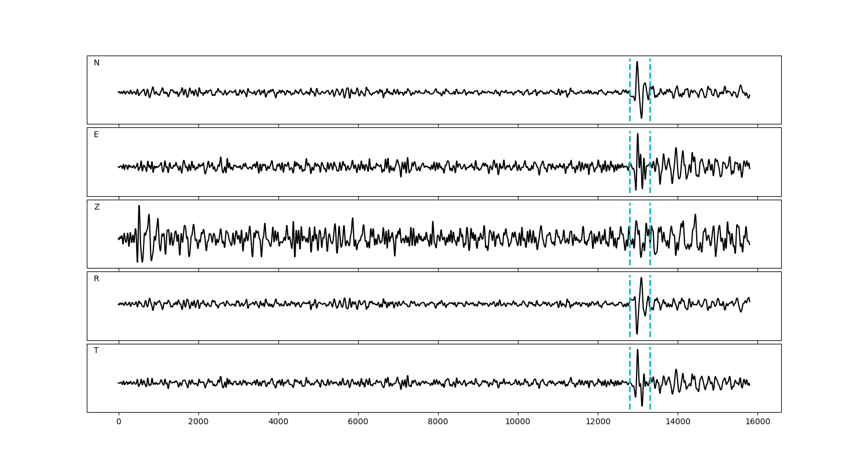Select the Z panel label
The image size is (868, 463).
pos(97,207)
